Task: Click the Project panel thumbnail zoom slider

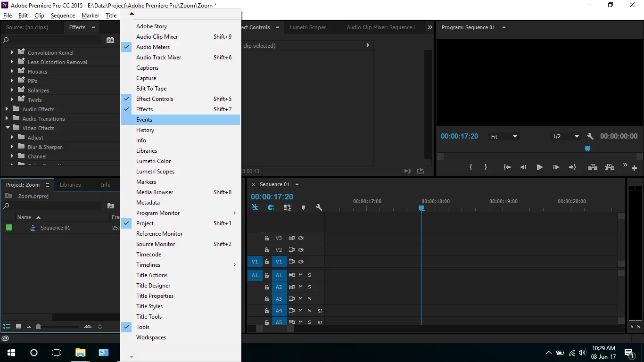Action: [38, 327]
